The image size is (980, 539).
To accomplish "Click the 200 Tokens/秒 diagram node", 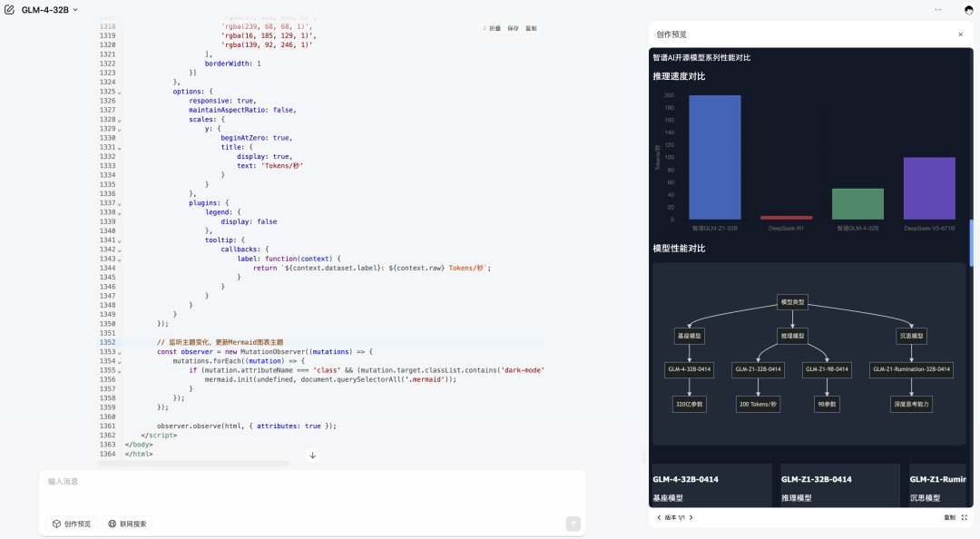I will click(x=758, y=404).
